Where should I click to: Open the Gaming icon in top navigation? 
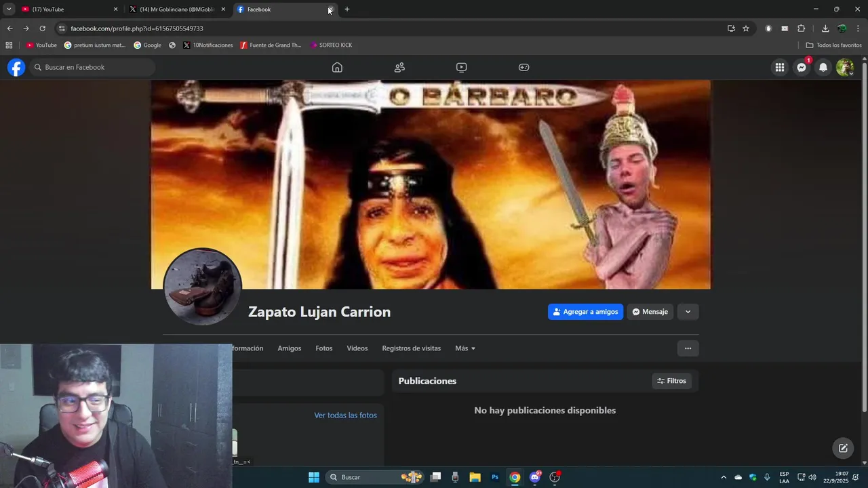click(x=524, y=67)
